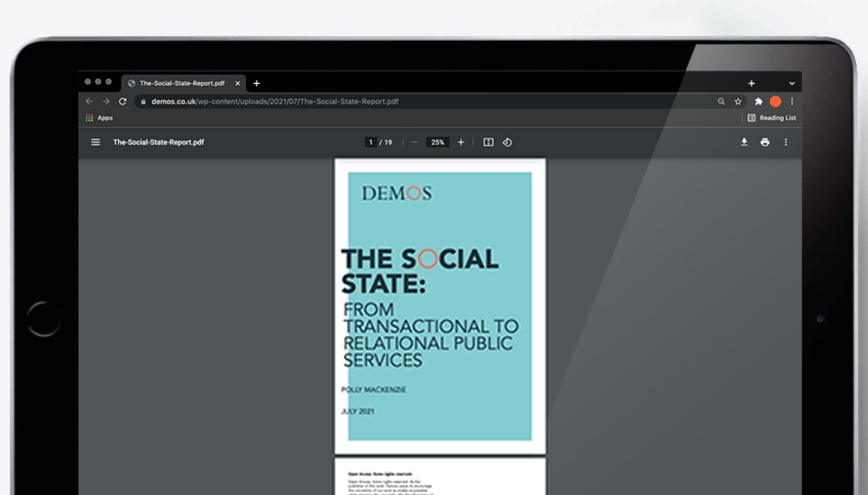Go back in browser history
The width and height of the screenshot is (868, 495).
[89, 101]
